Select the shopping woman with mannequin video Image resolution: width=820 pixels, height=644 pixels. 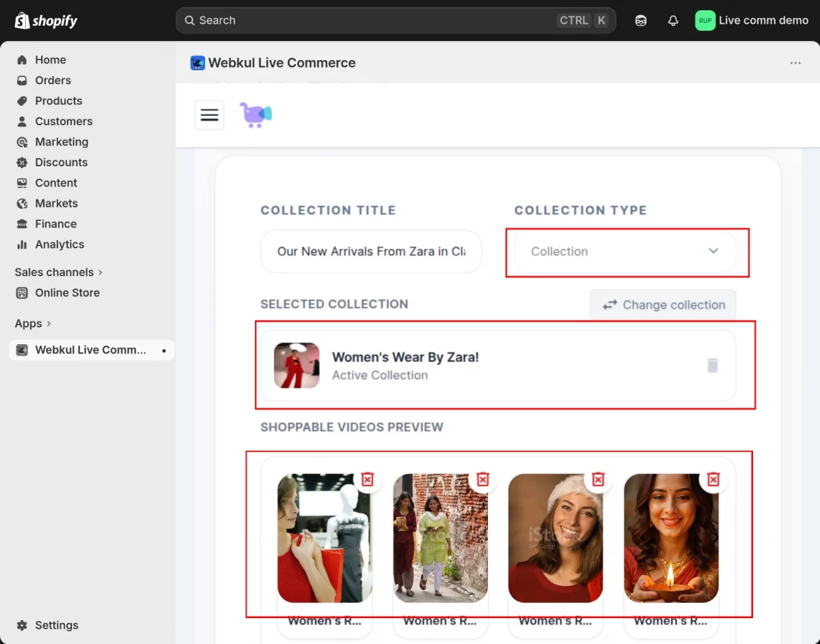point(325,538)
